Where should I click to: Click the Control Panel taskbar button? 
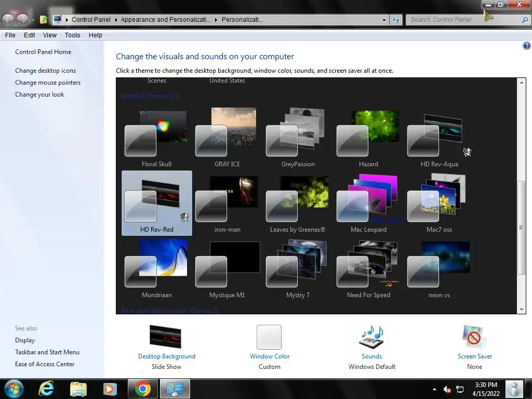coord(175,389)
